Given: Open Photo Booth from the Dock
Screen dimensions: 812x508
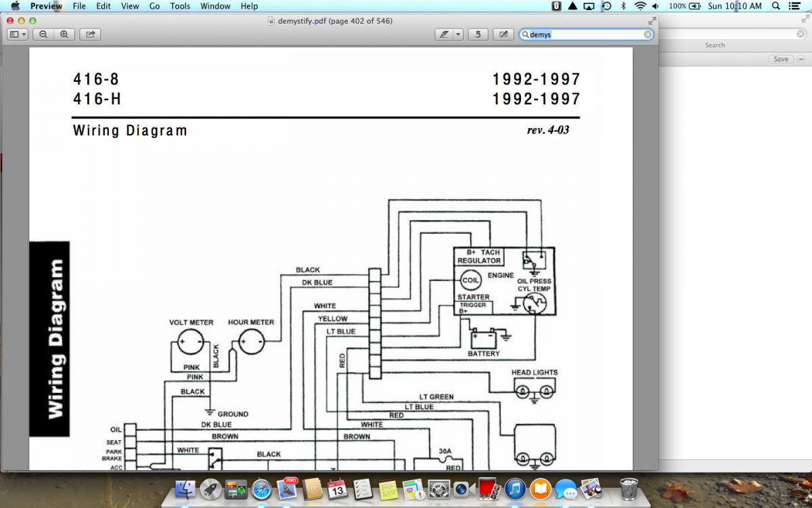Looking at the screenshot, I should (489, 489).
